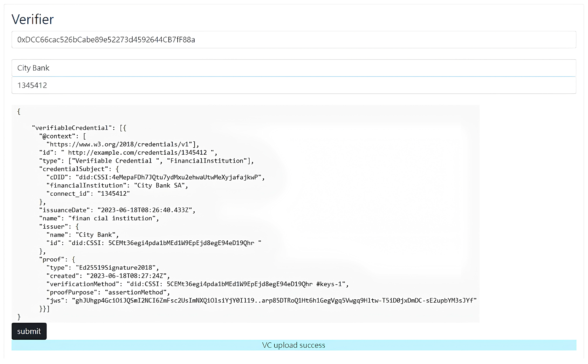This screenshot has height=364, width=588.
Task: Click the "created" 2023-06-18T08:27:24Z line
Action: click(108, 276)
